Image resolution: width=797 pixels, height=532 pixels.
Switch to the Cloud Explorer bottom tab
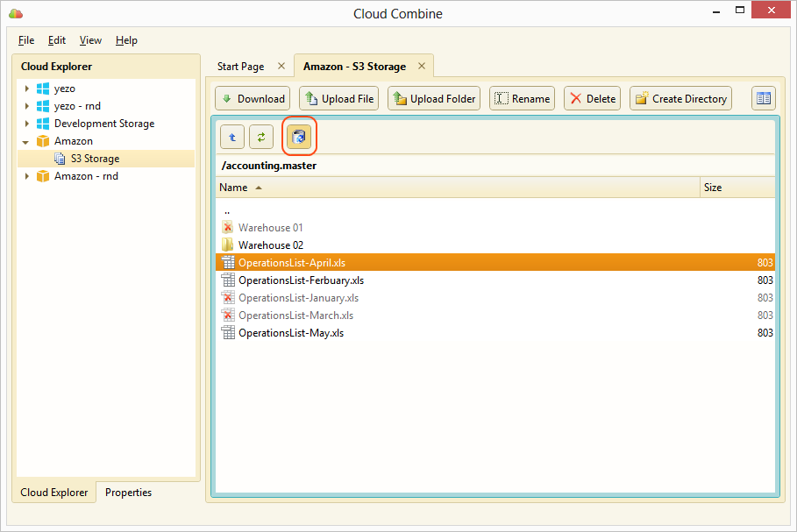[53, 493]
